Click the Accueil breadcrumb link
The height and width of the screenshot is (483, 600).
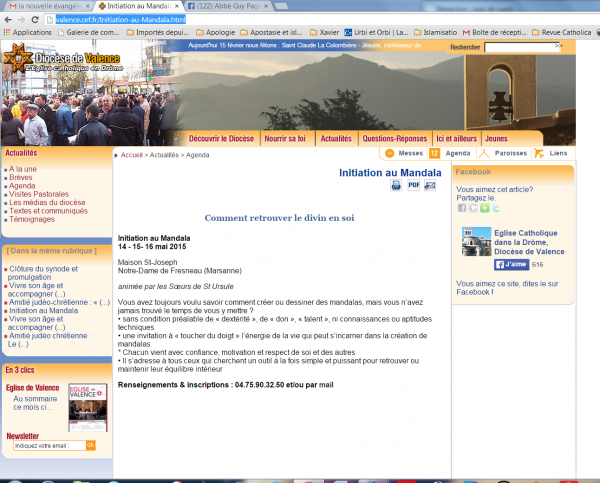point(132,155)
